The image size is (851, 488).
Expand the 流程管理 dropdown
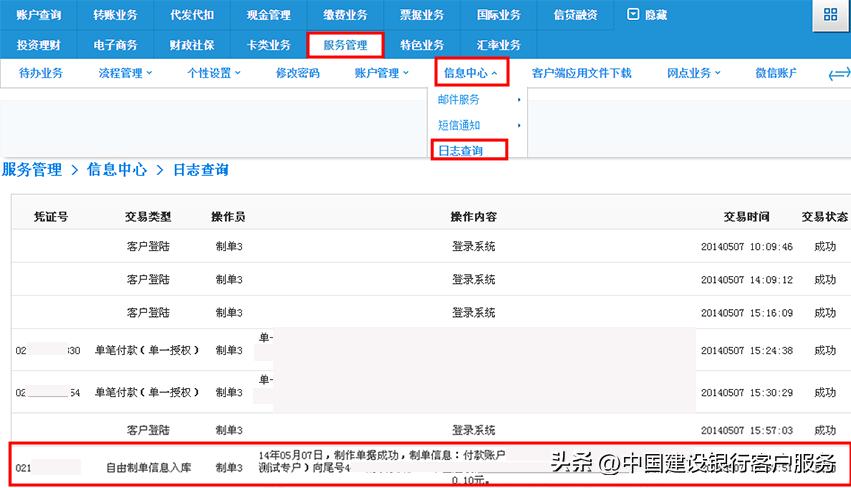(125, 73)
